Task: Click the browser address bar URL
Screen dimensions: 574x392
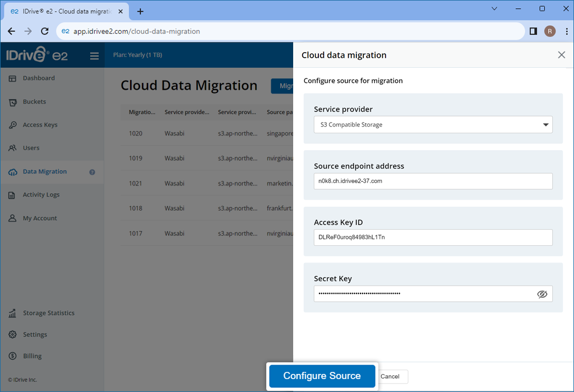Action: (137, 31)
